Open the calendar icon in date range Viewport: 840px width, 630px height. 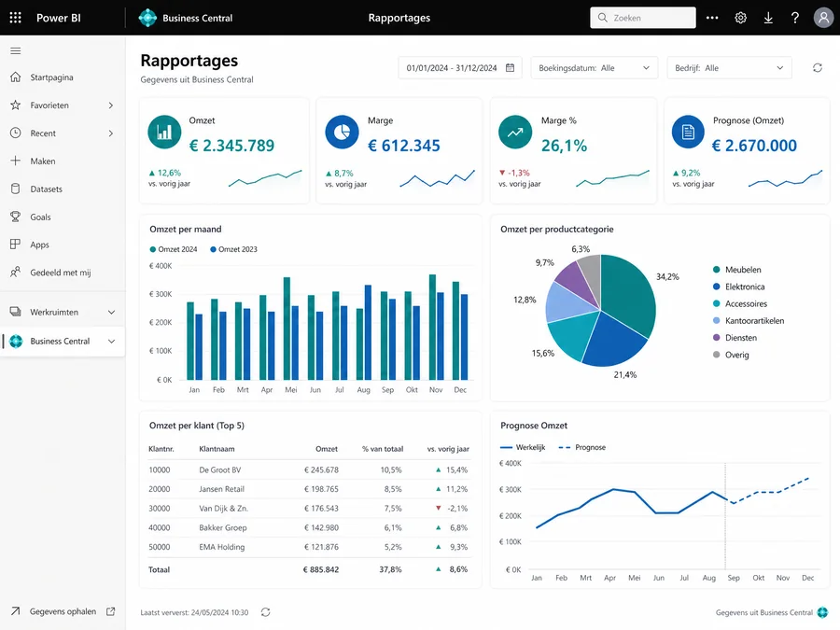tap(510, 68)
